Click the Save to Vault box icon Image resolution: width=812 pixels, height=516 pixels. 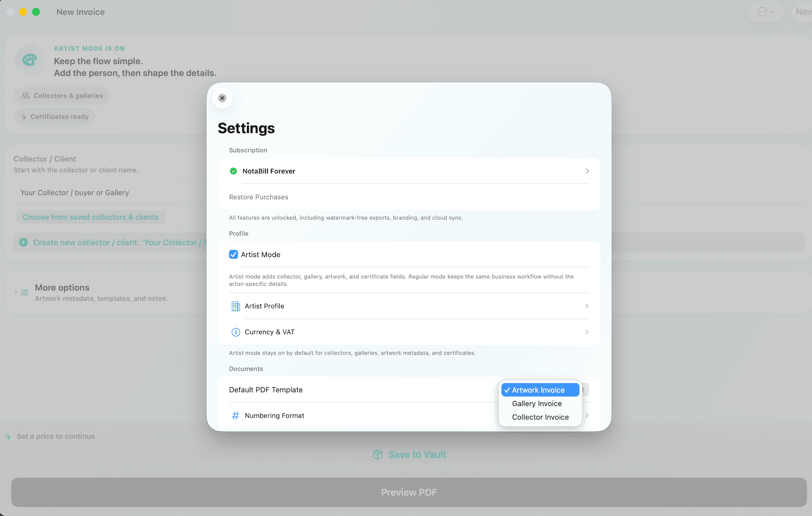coord(378,455)
